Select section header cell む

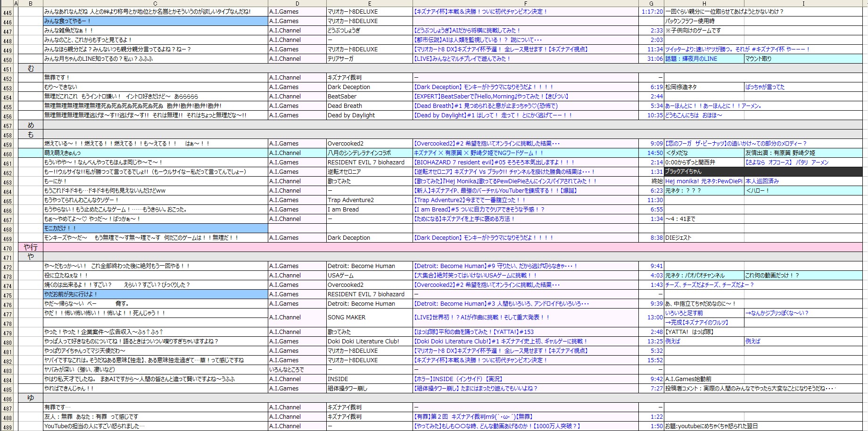[x=31, y=68]
